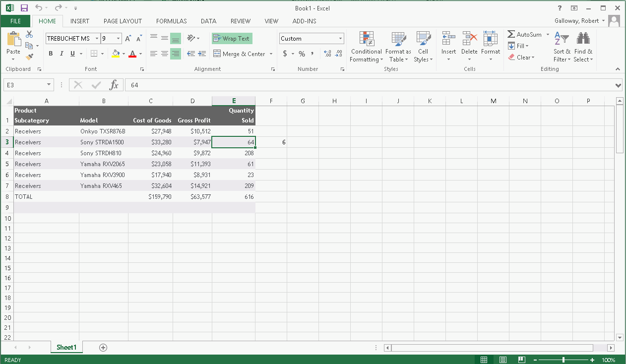The width and height of the screenshot is (626, 364).
Task: Open Excel Help question mark
Action: coord(560,8)
